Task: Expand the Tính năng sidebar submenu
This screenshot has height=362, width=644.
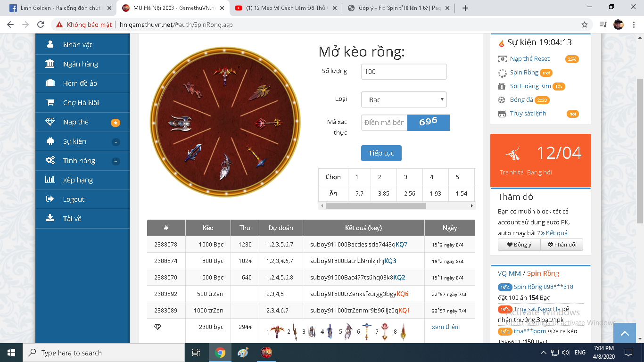Action: pos(116,161)
